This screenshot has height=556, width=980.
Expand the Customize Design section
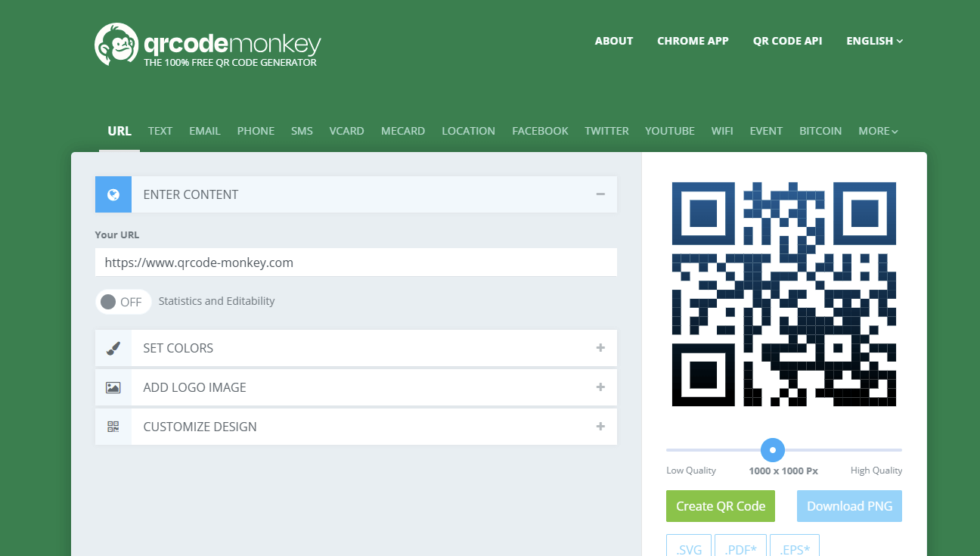(600, 427)
